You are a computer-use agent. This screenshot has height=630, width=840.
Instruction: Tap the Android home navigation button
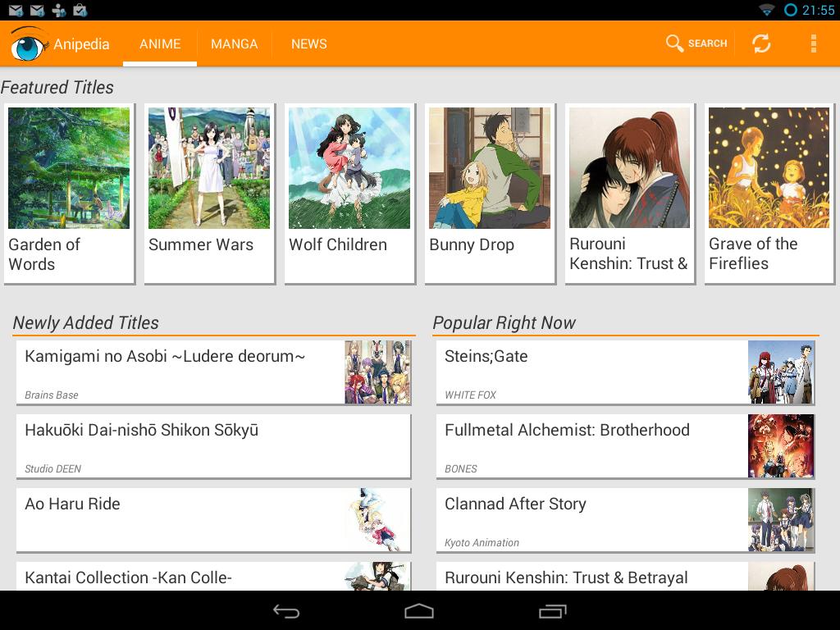(419, 610)
